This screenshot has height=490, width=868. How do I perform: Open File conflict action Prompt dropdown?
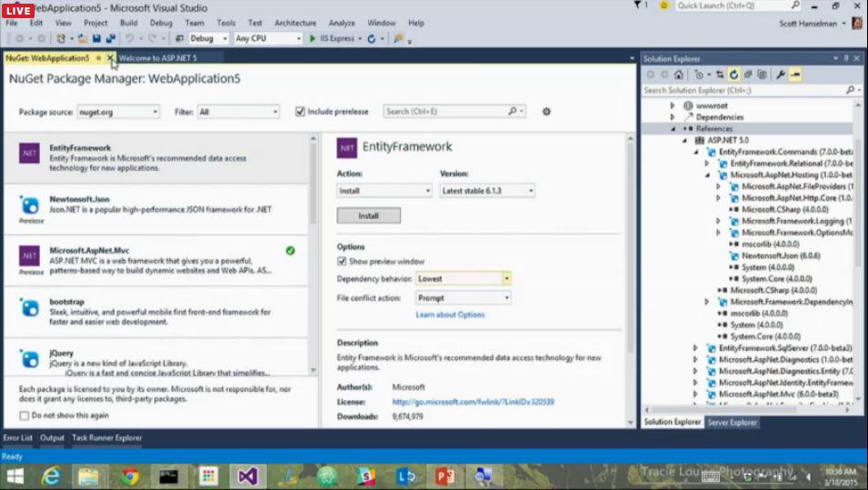pyautogui.click(x=464, y=298)
